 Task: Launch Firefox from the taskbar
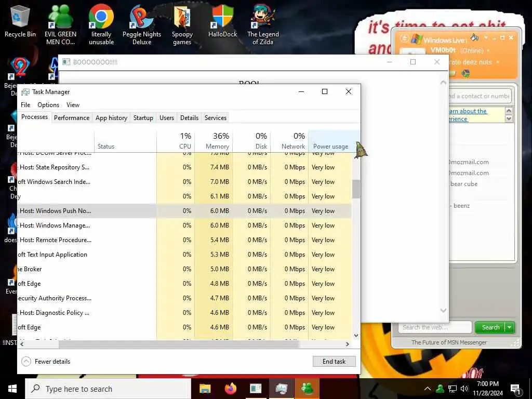pos(231,389)
